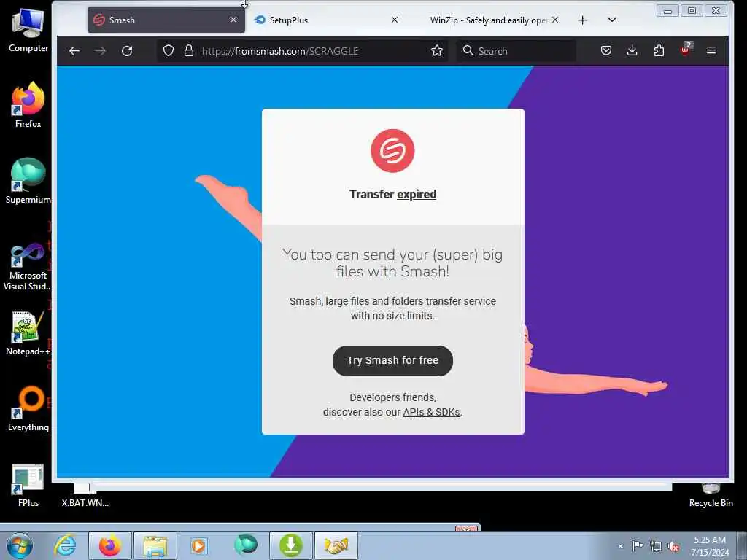Open the media player taskbar icon
Screen dimensions: 747x560
click(198, 545)
